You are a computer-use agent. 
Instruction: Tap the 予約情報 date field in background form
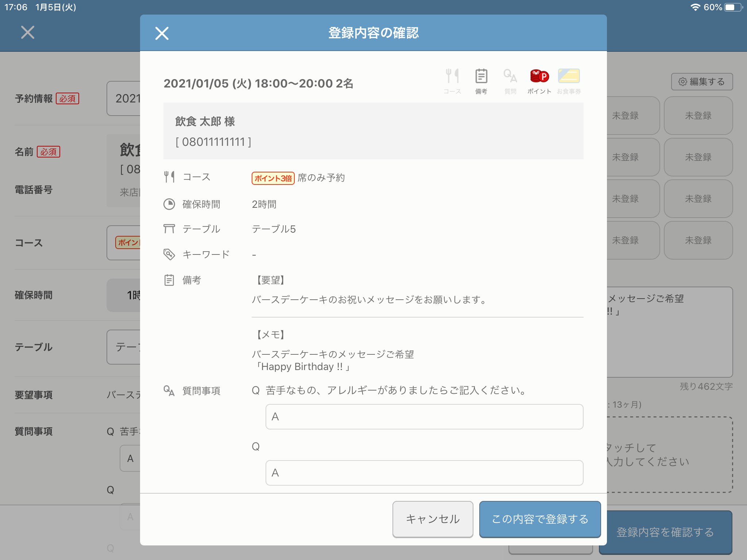(x=124, y=98)
